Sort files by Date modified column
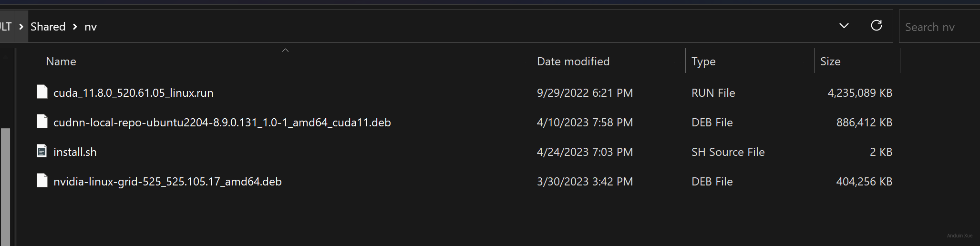The image size is (980, 246). click(573, 61)
